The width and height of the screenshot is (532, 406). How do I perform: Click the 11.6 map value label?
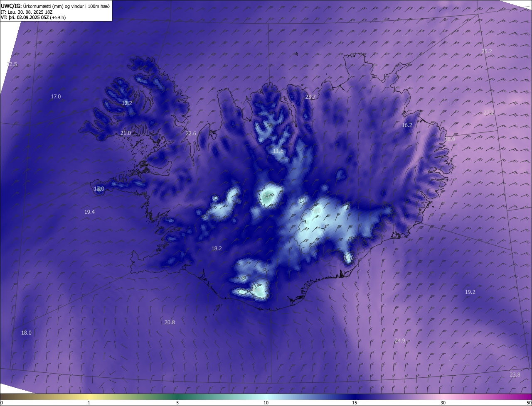click(278, 151)
